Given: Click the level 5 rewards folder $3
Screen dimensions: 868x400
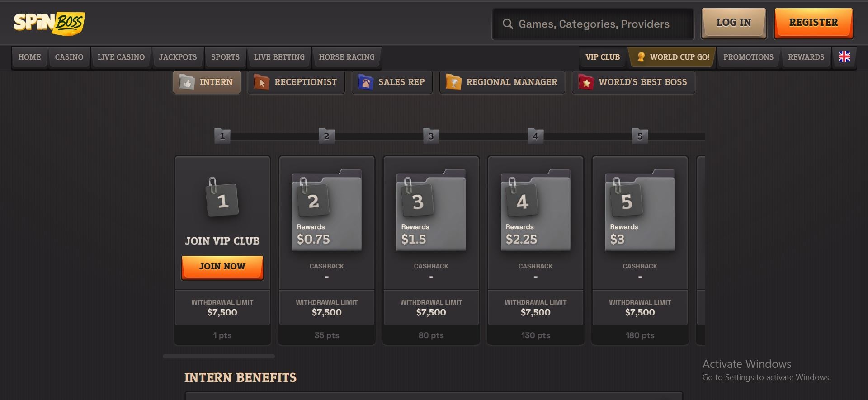Looking at the screenshot, I should click(640, 210).
